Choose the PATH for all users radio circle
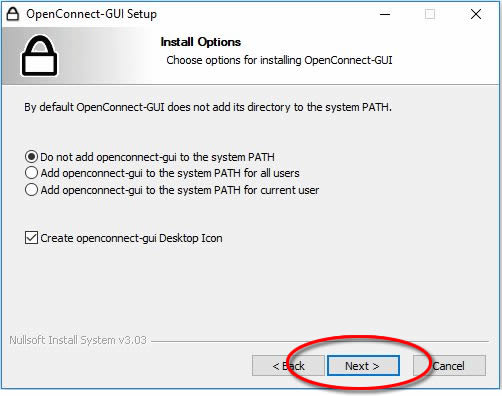This screenshot has height=396, width=502. click(31, 173)
